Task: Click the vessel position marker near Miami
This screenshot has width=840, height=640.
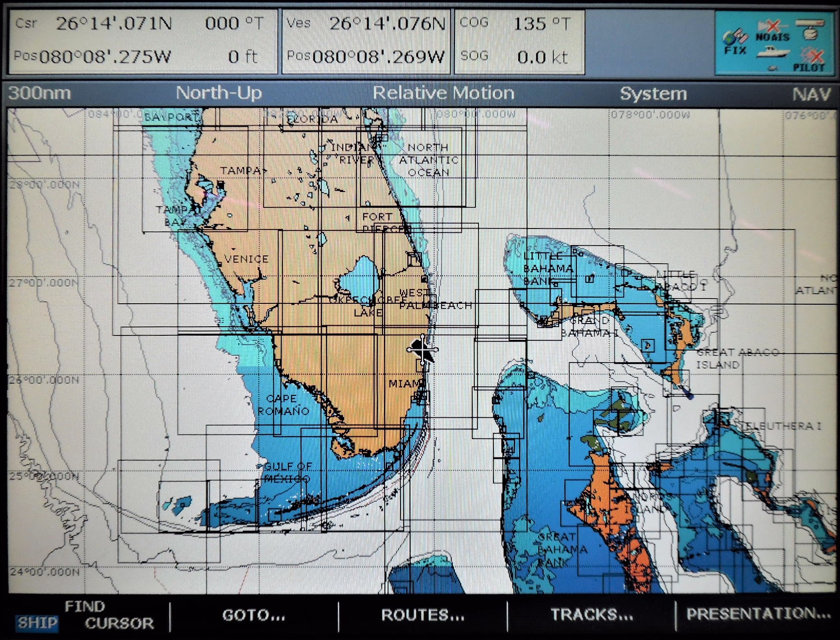Action: (422, 350)
